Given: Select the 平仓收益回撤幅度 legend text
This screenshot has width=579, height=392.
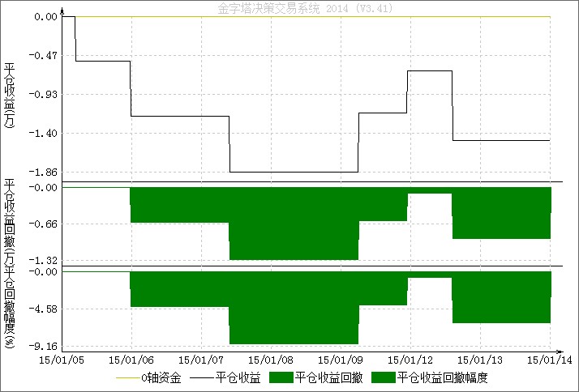Looking at the screenshot, I should [446, 377].
